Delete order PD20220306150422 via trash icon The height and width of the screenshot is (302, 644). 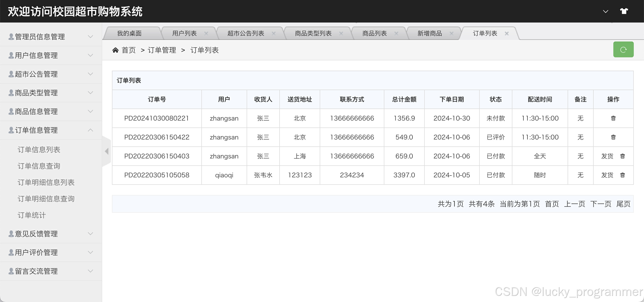613,137
